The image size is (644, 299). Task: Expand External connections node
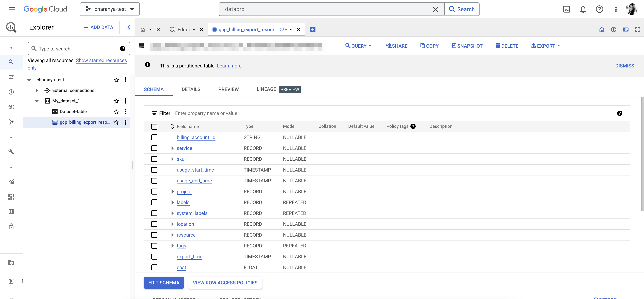coord(37,90)
